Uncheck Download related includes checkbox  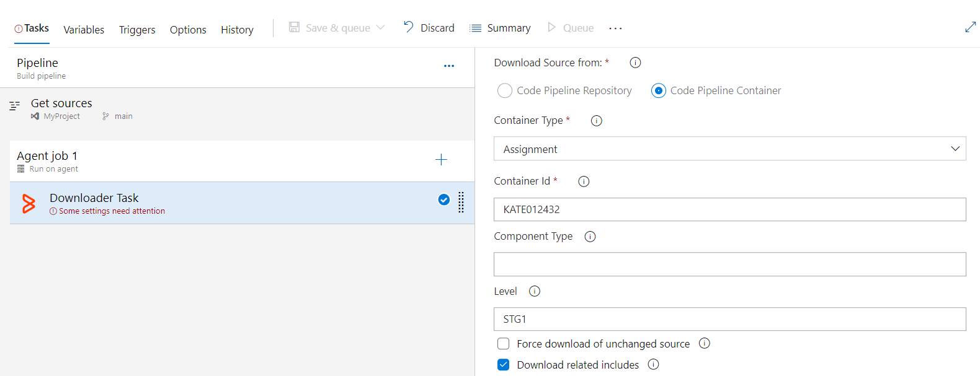point(504,365)
